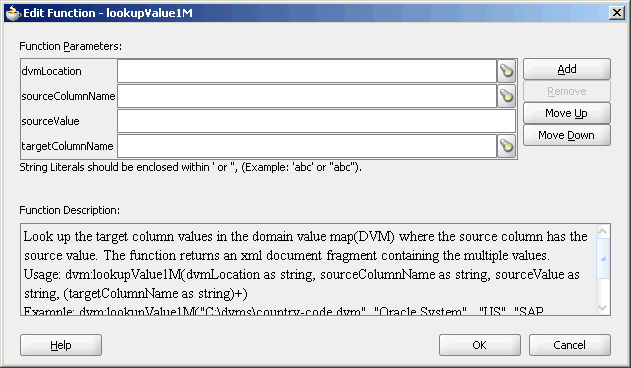Select the sourceValue input box
The height and width of the screenshot is (368, 631).
316,121
